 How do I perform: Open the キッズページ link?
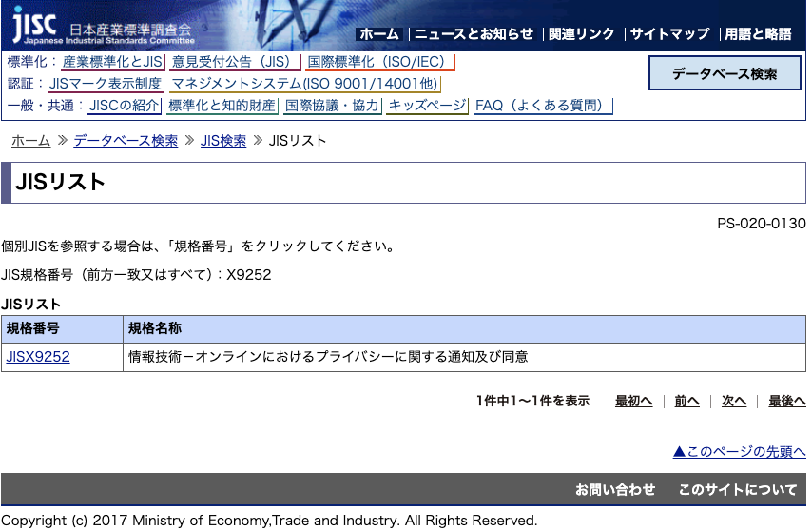tap(427, 106)
